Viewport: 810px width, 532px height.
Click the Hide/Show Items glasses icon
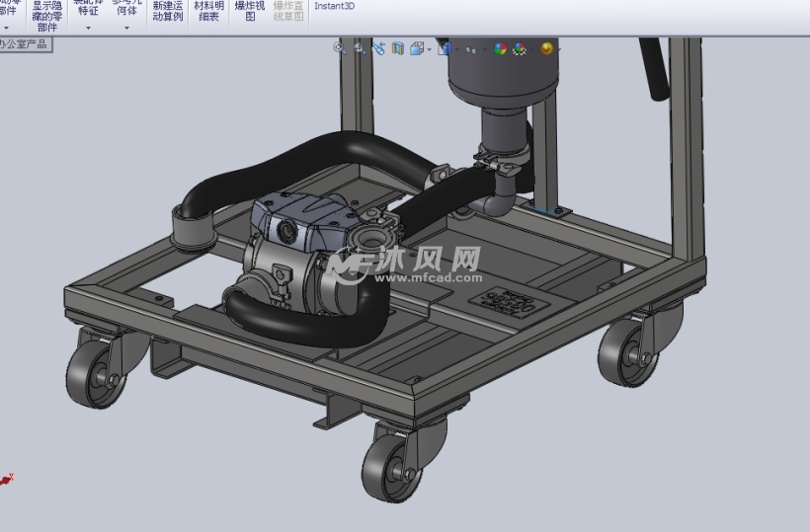coord(470,49)
